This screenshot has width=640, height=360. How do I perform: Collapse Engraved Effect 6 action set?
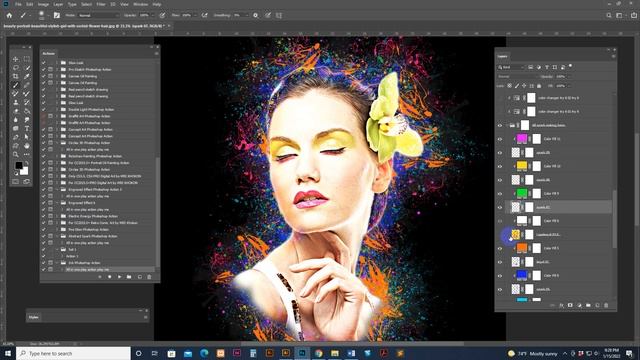(x=57, y=203)
